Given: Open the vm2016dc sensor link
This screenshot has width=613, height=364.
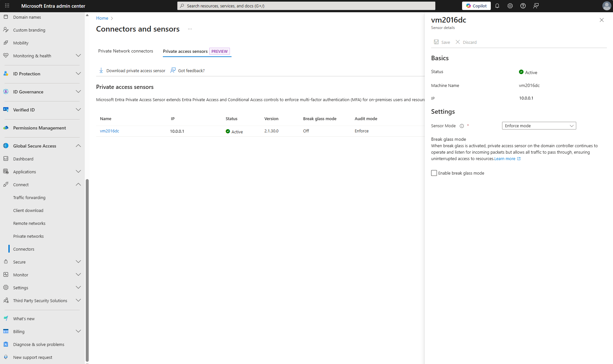Looking at the screenshot, I should click(109, 131).
